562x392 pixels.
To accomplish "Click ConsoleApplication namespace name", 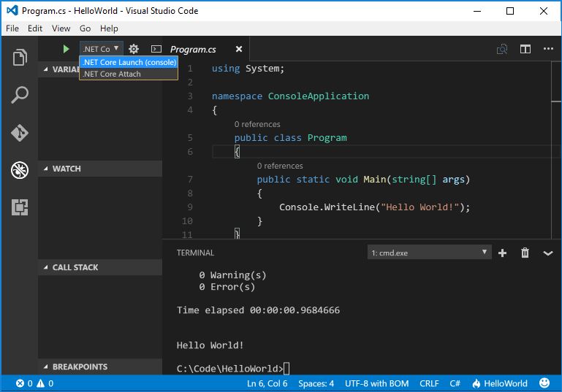I will coord(319,96).
